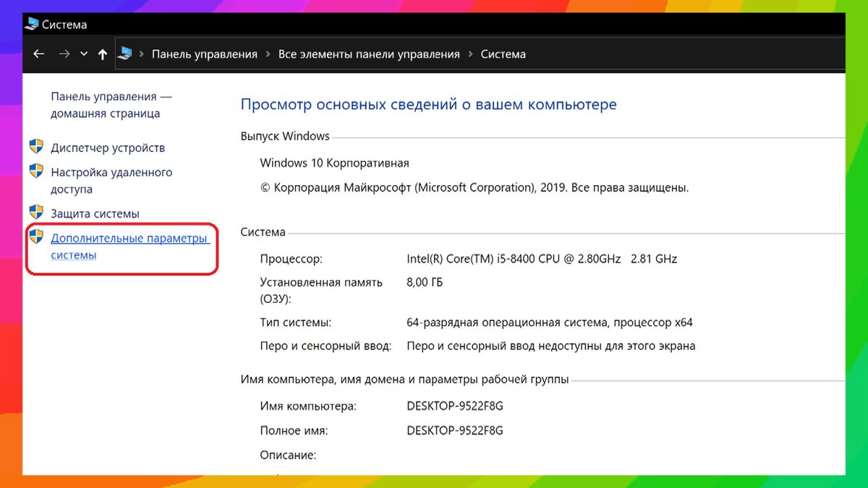This screenshot has width=868, height=488.
Task: Select the 64-разрядная операционная система value
Action: click(550, 322)
